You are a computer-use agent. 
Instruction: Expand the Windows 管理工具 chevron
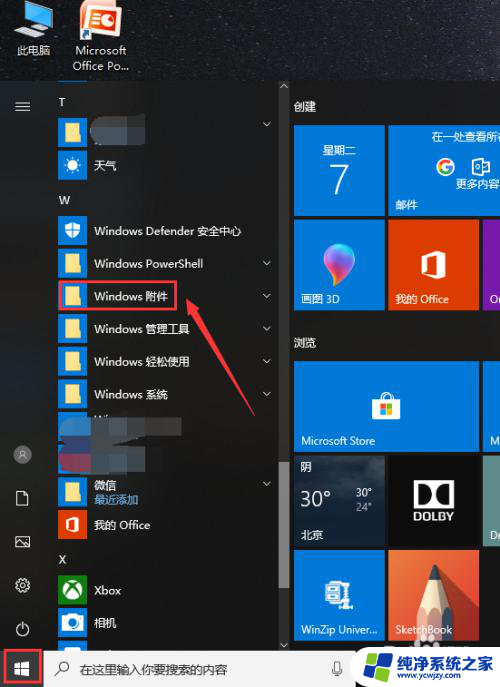[266, 329]
